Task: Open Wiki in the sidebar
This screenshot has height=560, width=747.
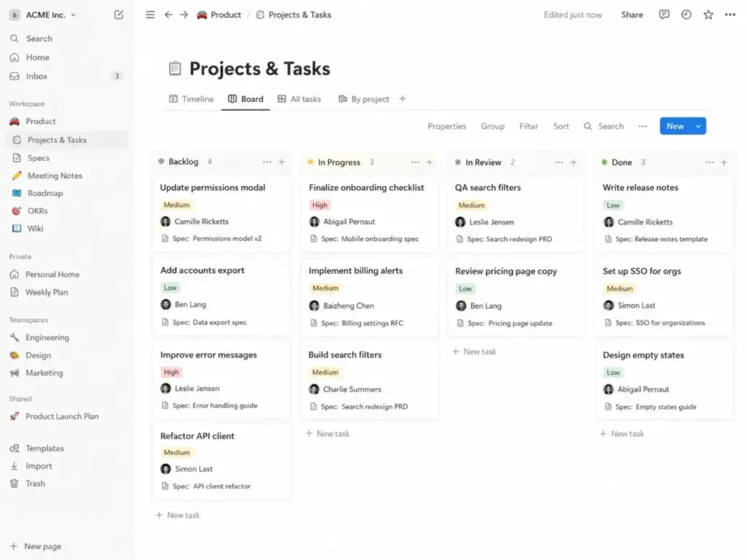Action: point(66,228)
